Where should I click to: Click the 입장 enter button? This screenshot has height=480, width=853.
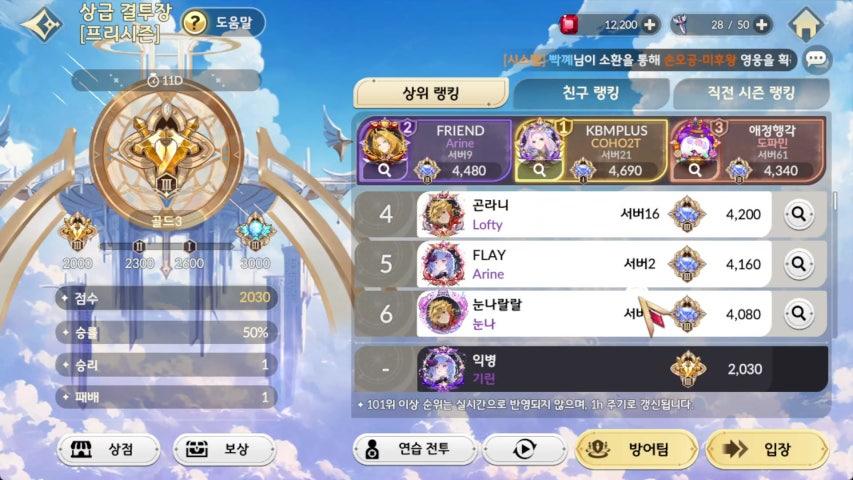coord(767,450)
